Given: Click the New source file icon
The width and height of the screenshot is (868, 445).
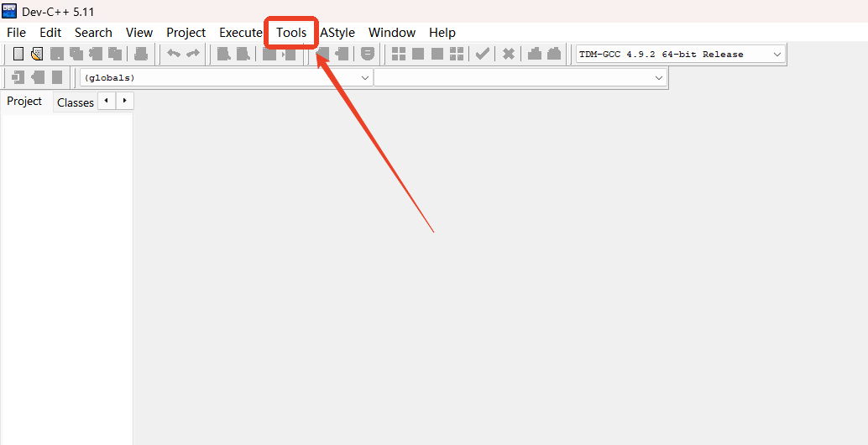Looking at the screenshot, I should 18,54.
